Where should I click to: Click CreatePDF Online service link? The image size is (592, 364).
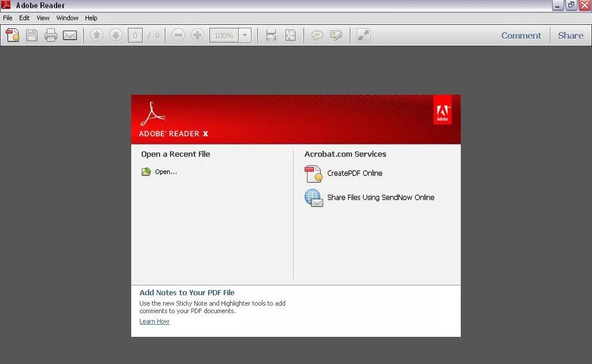[354, 173]
